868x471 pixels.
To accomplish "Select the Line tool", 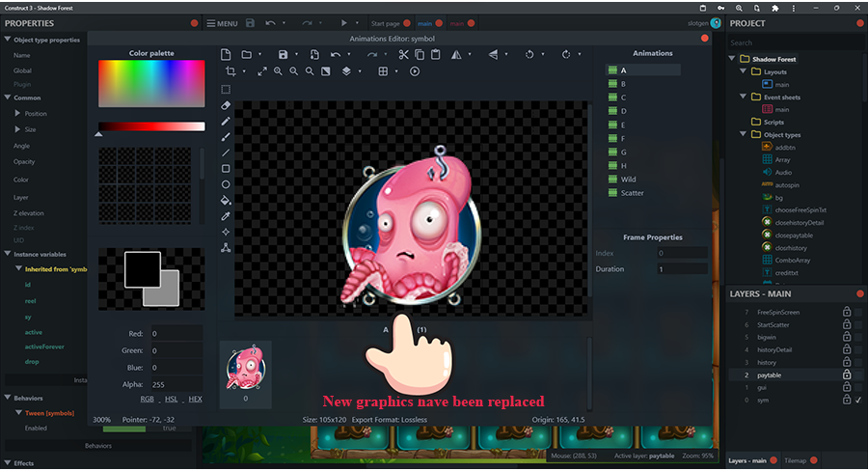I will [x=226, y=152].
